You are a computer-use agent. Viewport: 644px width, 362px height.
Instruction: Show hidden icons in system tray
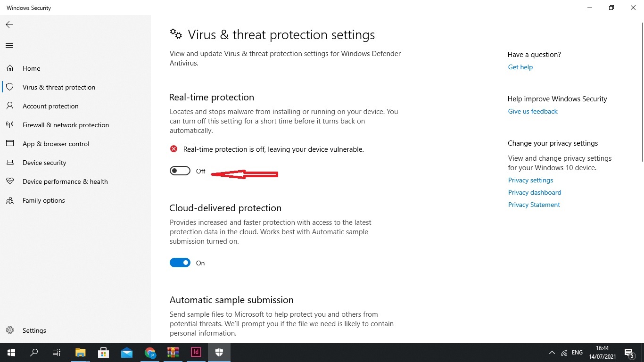point(552,353)
